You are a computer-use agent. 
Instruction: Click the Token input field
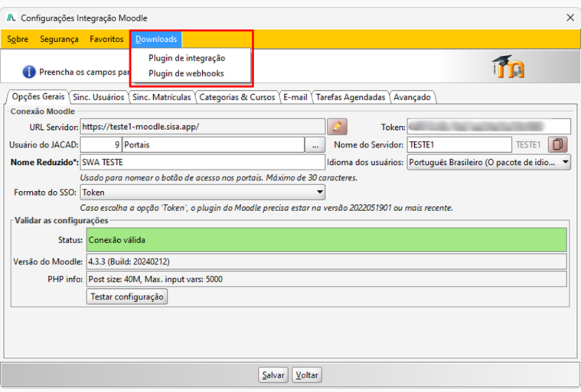pos(489,127)
